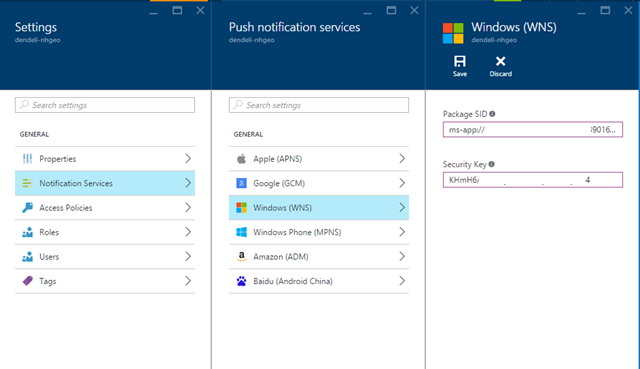
Task: Click the Security Key info icon
Action: [x=491, y=164]
